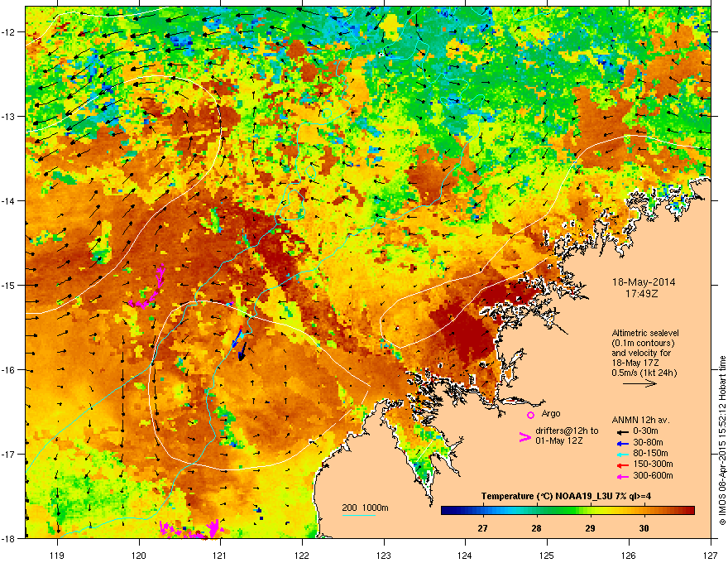
Task: Click the cyan 200 1000m isobath legend line
Action: (x=359, y=515)
